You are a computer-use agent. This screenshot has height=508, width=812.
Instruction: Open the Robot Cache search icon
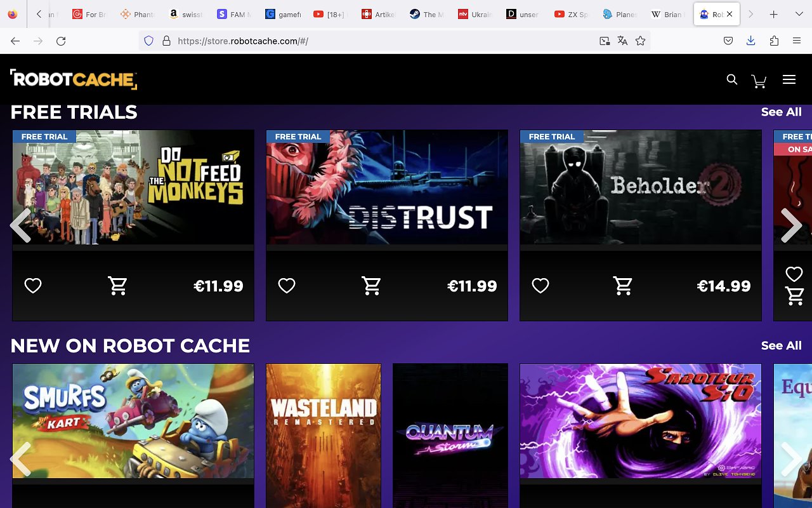click(x=732, y=79)
